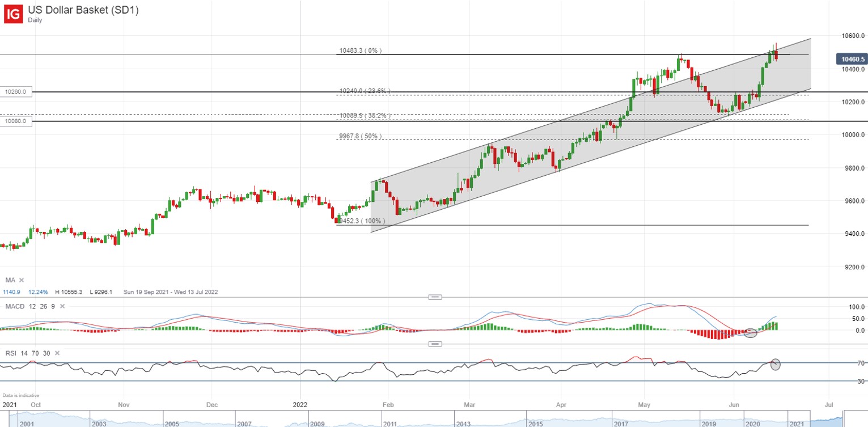Viewport: 868px width, 427px height.
Task: Click the RSI 70 level axis label
Action: pos(860,363)
